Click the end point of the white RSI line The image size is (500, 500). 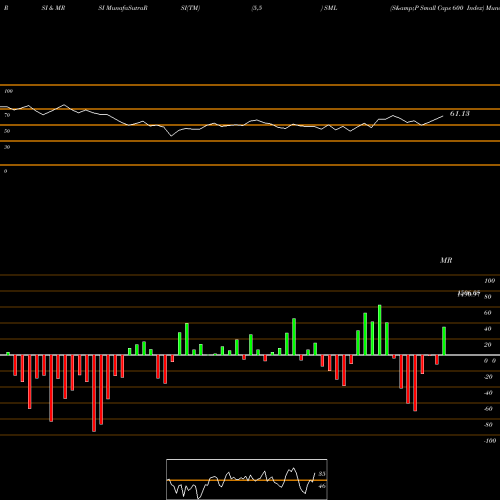coord(443,116)
